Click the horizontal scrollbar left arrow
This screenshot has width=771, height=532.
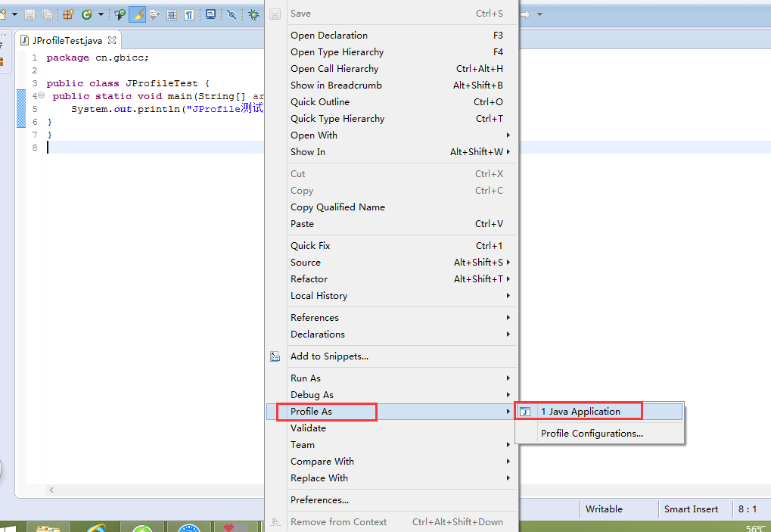pos(51,490)
